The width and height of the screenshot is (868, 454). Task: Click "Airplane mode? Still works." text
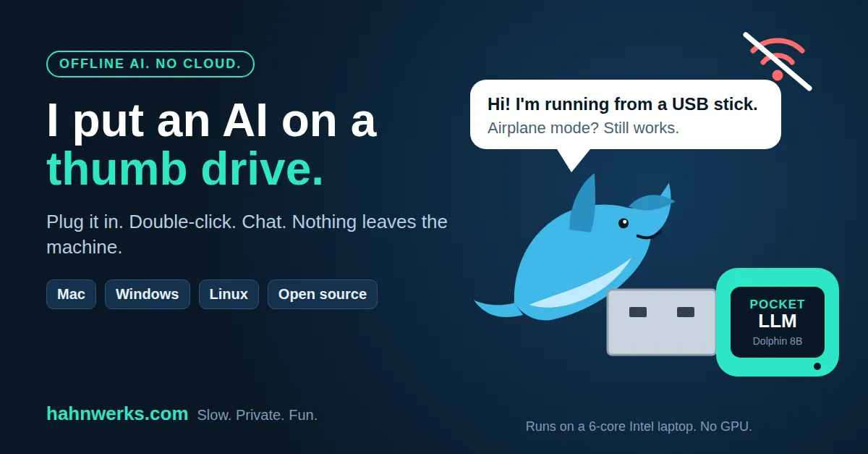pos(583,128)
